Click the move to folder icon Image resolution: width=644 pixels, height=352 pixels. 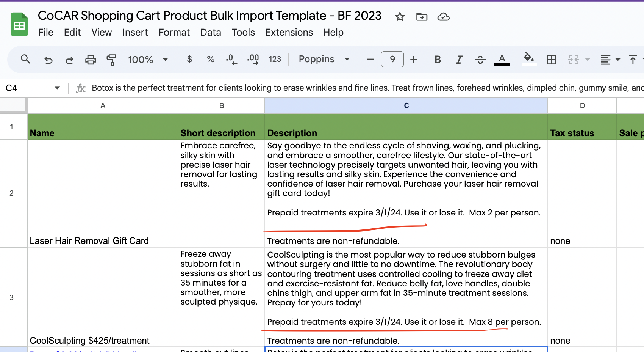coord(422,17)
